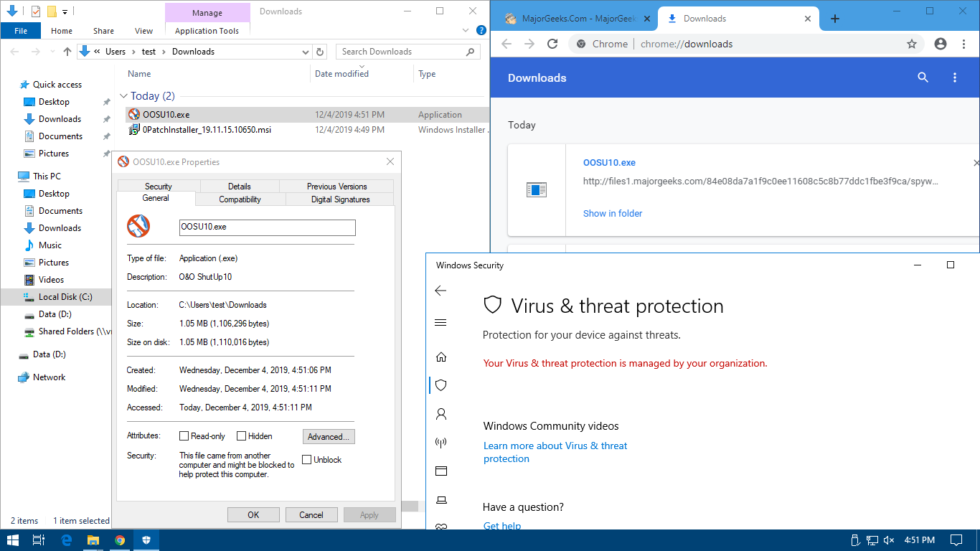Image resolution: width=980 pixels, height=551 pixels.
Task: Bookmark this page with the star icon
Action: pyautogui.click(x=912, y=44)
